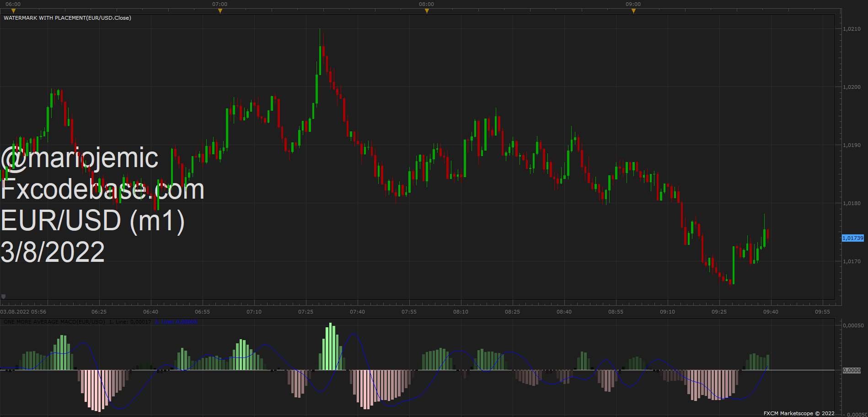Click the 08:40 time axis label
Screen dimensions: 868x417
coord(564,312)
